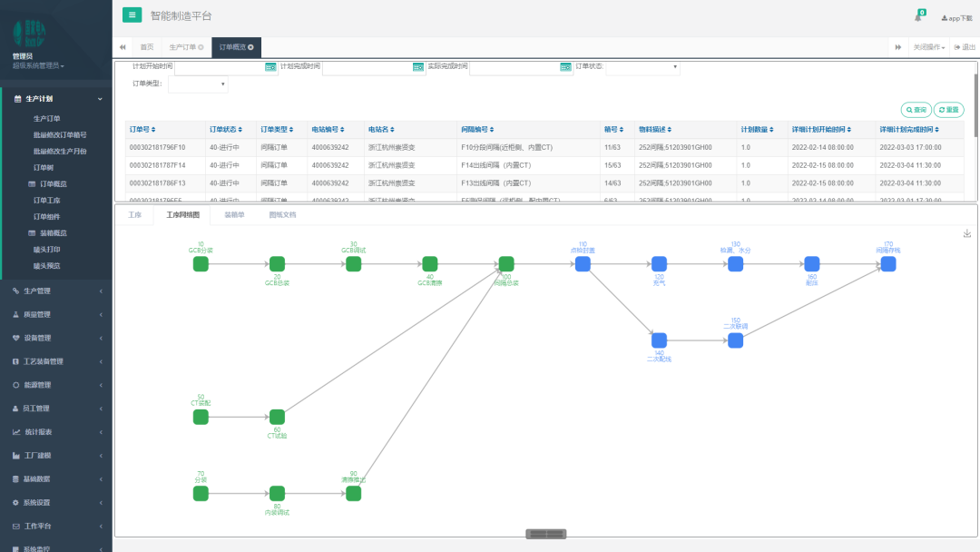Close the 订单概览 tab
980x552 pixels.
[250, 47]
